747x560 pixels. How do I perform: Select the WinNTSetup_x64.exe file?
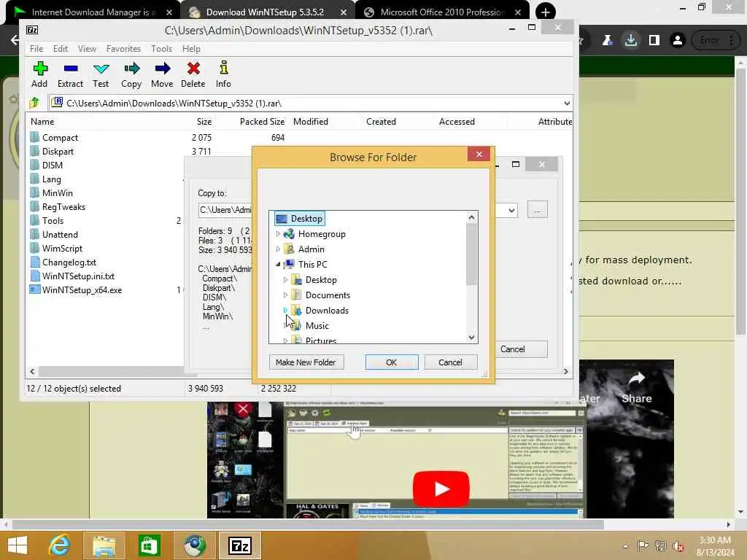click(x=82, y=289)
